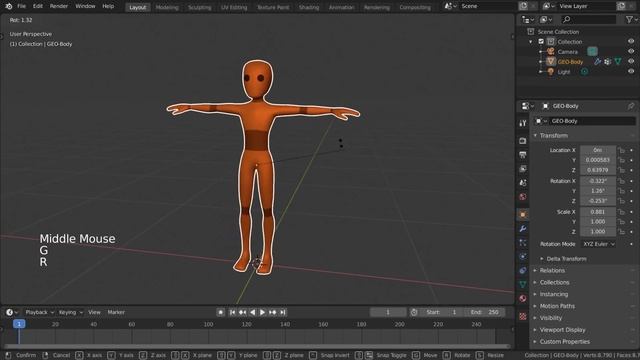The height and width of the screenshot is (360, 640).
Task: Play the animation in reverse
Action: pyautogui.click(x=253, y=312)
